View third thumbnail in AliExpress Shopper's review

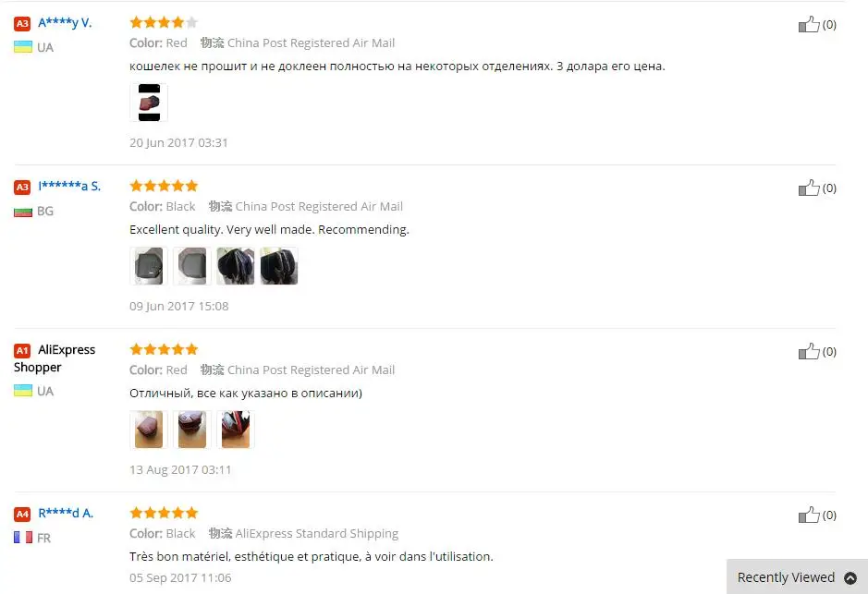(x=236, y=430)
